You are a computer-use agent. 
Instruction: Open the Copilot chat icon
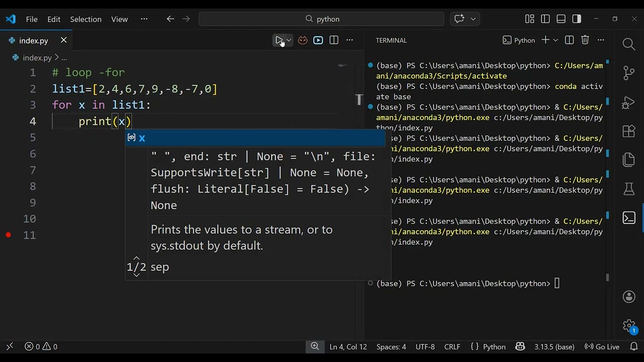(459, 19)
